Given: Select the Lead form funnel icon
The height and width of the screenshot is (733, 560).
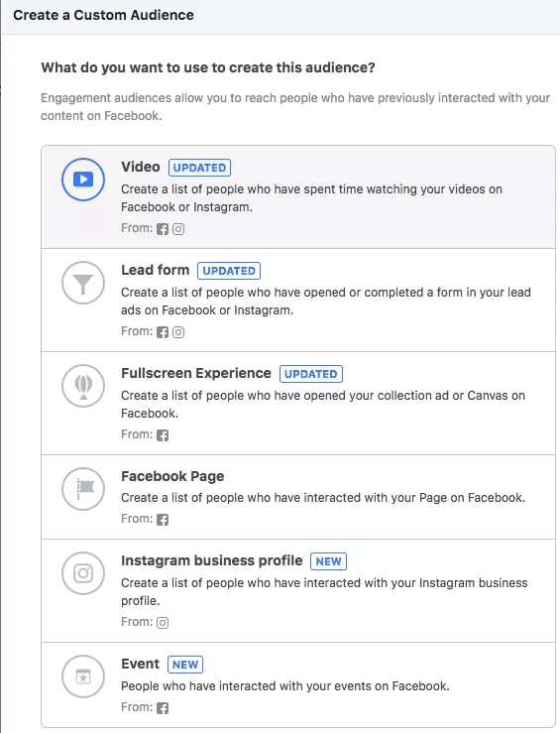Looking at the screenshot, I should pyautogui.click(x=83, y=283).
